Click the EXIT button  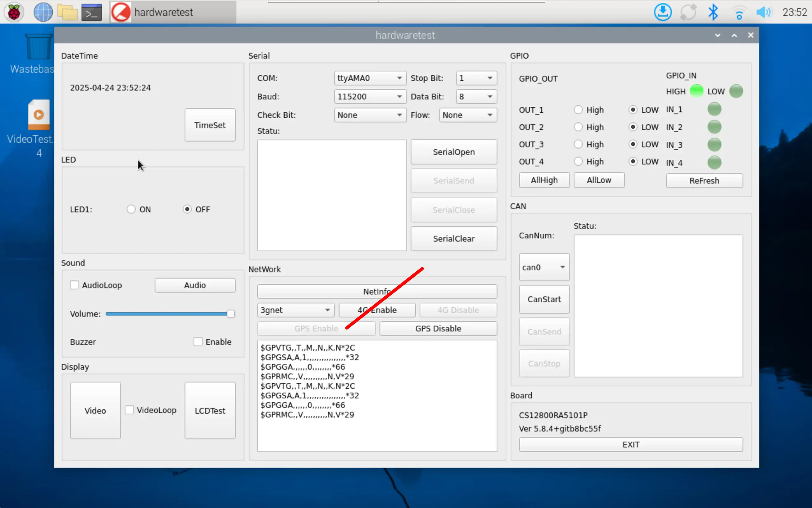pyautogui.click(x=630, y=445)
